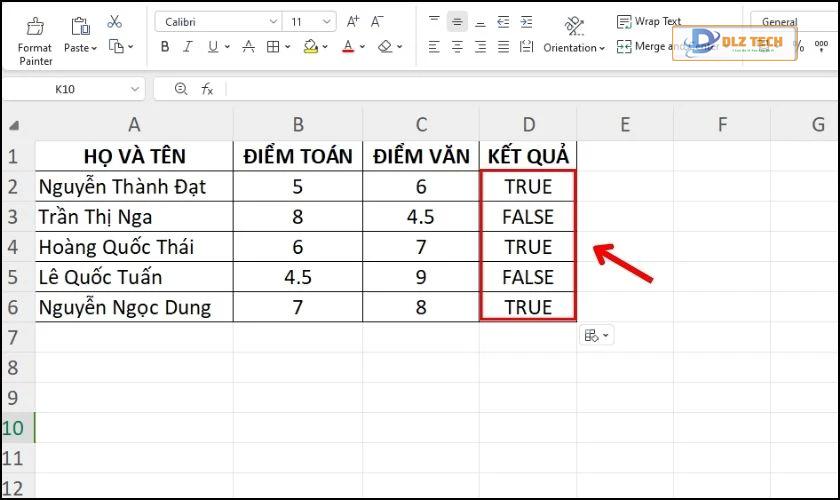
Task: Toggle underline formatting
Action: click(213, 47)
